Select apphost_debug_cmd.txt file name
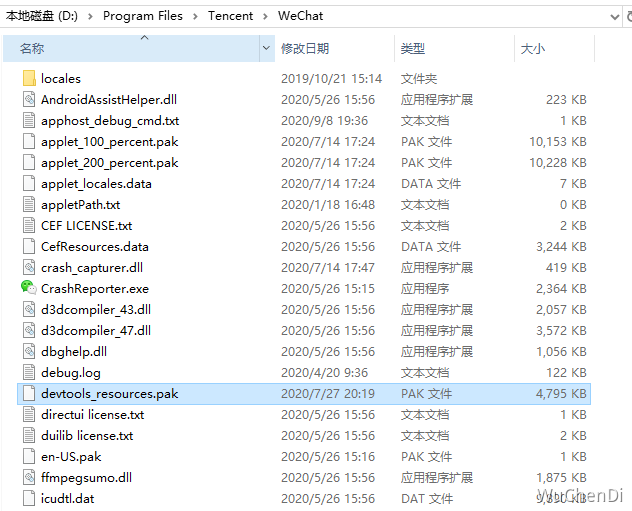Screen dimensions: 632x511 point(110,120)
